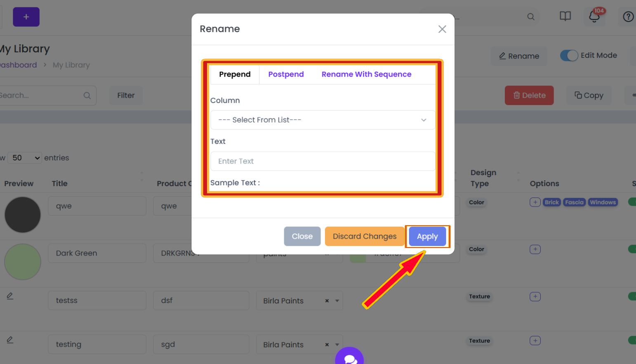
Task: Click the purple plus add button
Action: 26,17
